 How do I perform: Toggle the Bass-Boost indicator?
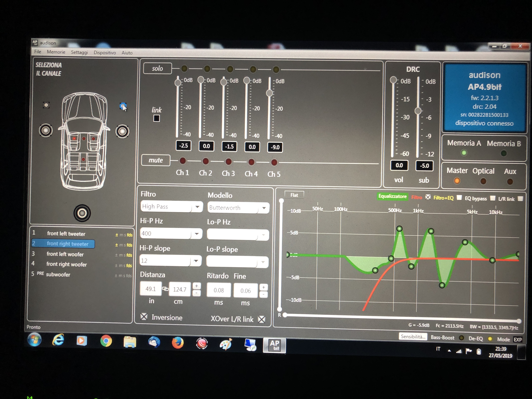tap(461, 338)
